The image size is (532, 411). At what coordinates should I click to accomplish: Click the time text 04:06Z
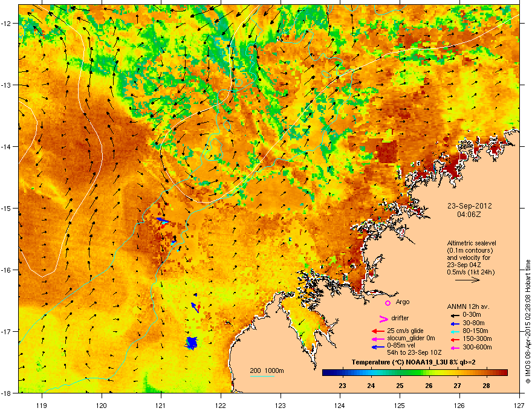click(469, 215)
